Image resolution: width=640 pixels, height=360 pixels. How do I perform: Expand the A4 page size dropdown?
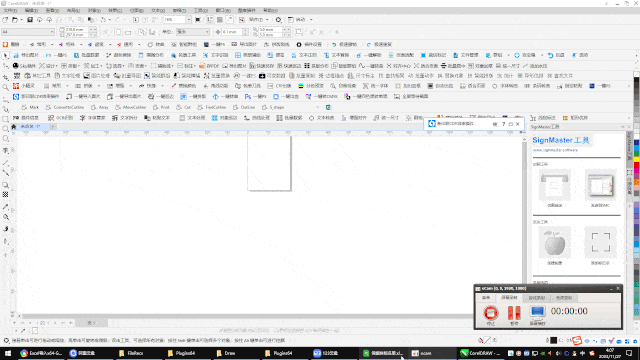(x=52, y=32)
